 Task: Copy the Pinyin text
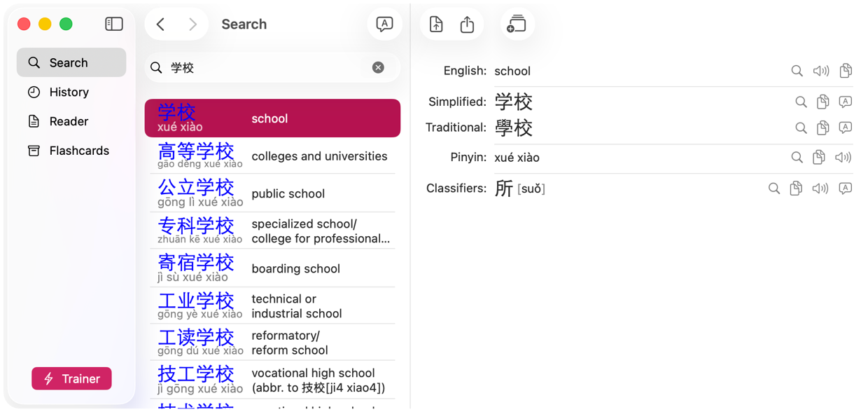click(x=818, y=157)
